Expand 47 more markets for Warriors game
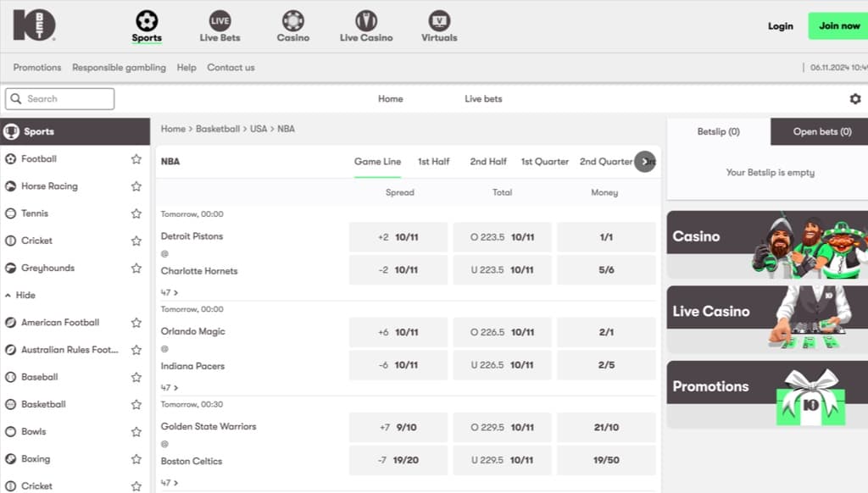 [170, 483]
